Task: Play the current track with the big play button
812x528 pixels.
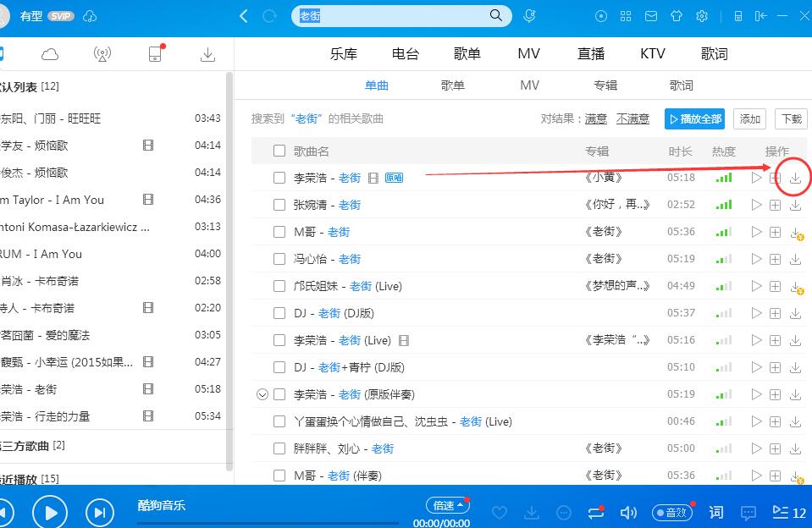Action: pos(50,513)
